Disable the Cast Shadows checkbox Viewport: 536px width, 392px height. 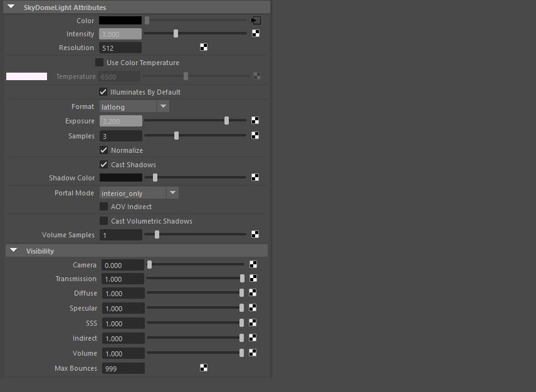click(103, 165)
